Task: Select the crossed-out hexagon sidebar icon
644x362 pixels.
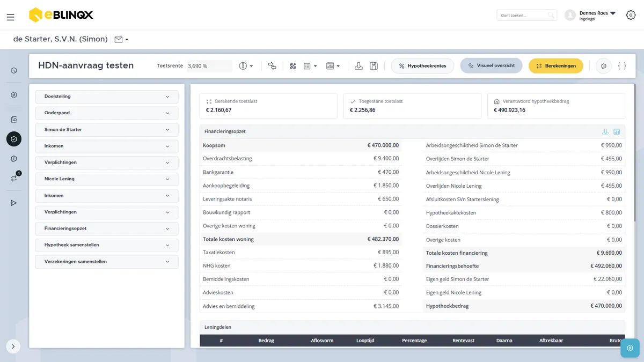Action: point(14,95)
